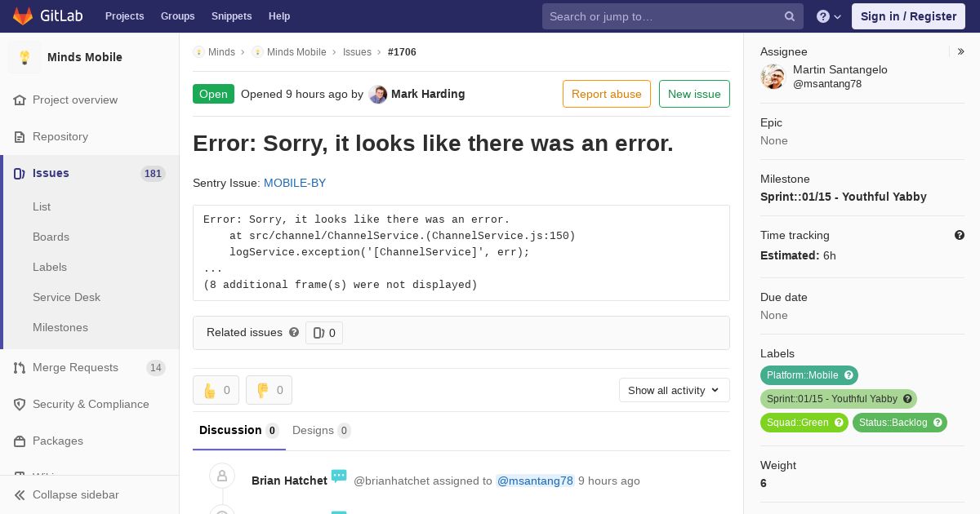Screen dimensions: 980x514
Task: Click Minds breadcrumb lightbulb icon
Action: tap(198, 51)
